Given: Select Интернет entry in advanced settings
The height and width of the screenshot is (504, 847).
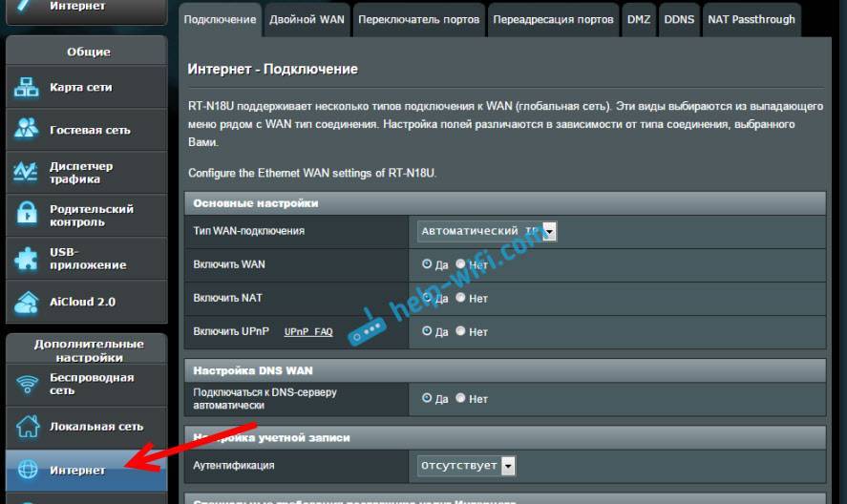Looking at the screenshot, I should click(87, 470).
